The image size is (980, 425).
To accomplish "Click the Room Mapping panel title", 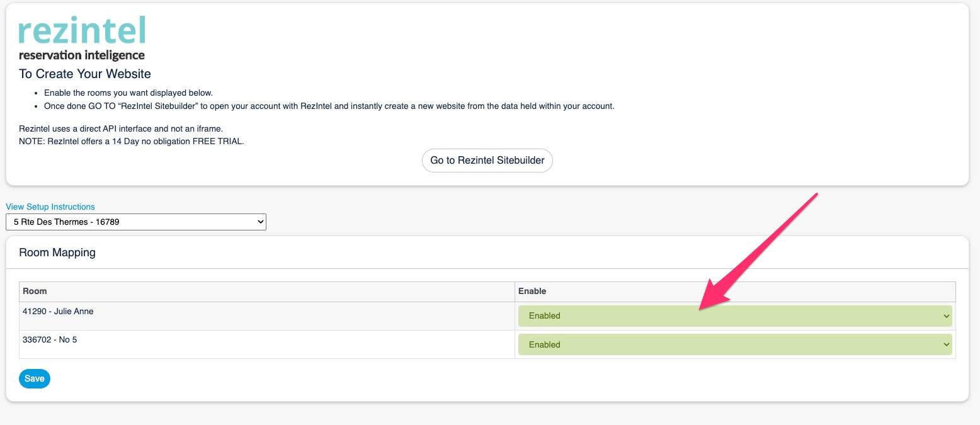I will point(57,252).
